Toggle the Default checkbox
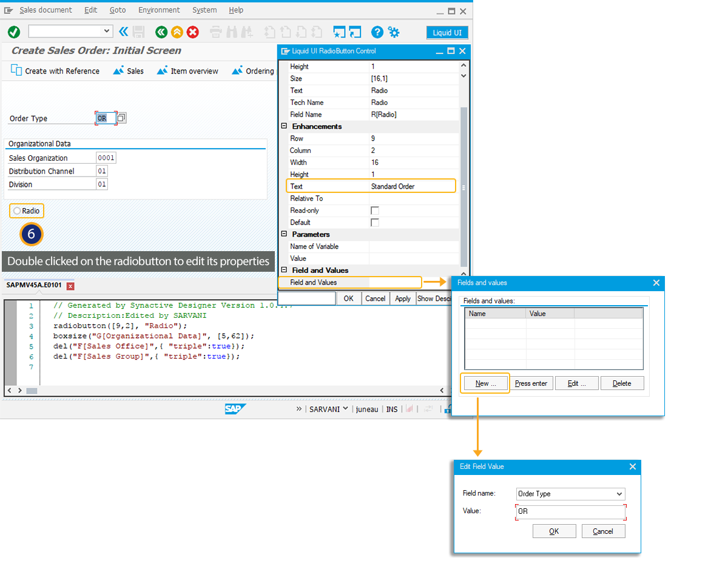Screen dimensions: 728x586 [x=375, y=223]
